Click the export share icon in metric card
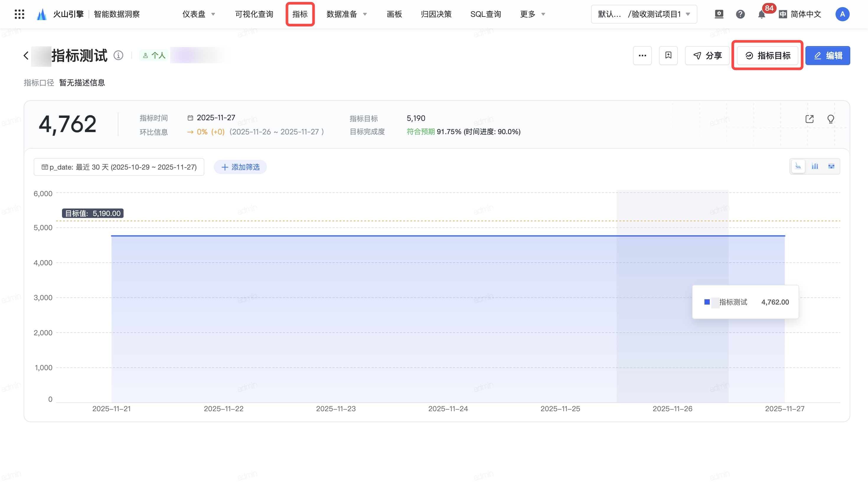Viewport: 868px width, 491px height. [809, 119]
